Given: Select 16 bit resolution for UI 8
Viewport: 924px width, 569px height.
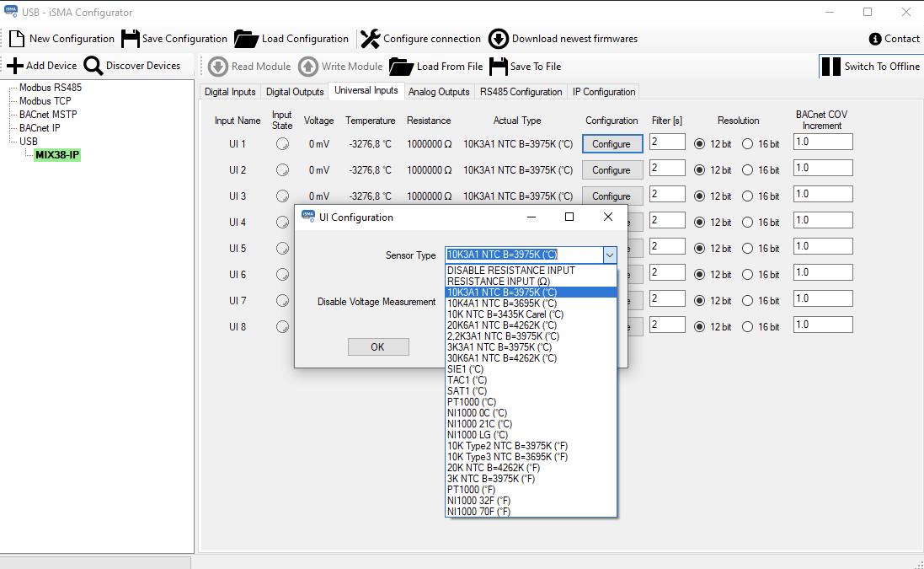Looking at the screenshot, I should [747, 327].
